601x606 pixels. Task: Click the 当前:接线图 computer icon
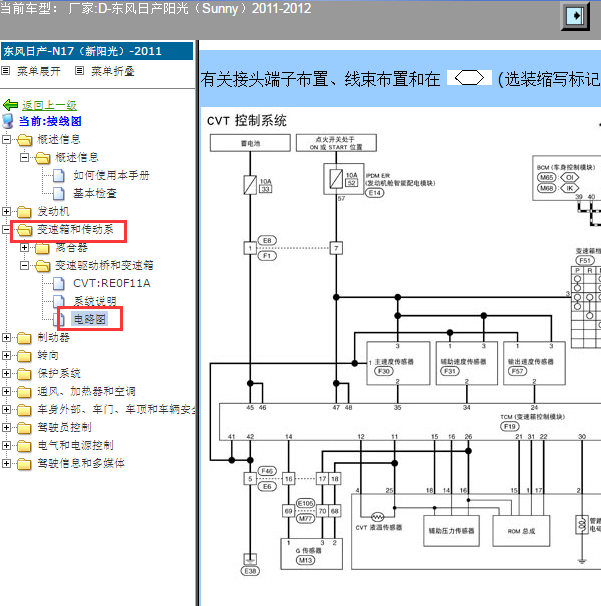(x=8, y=121)
